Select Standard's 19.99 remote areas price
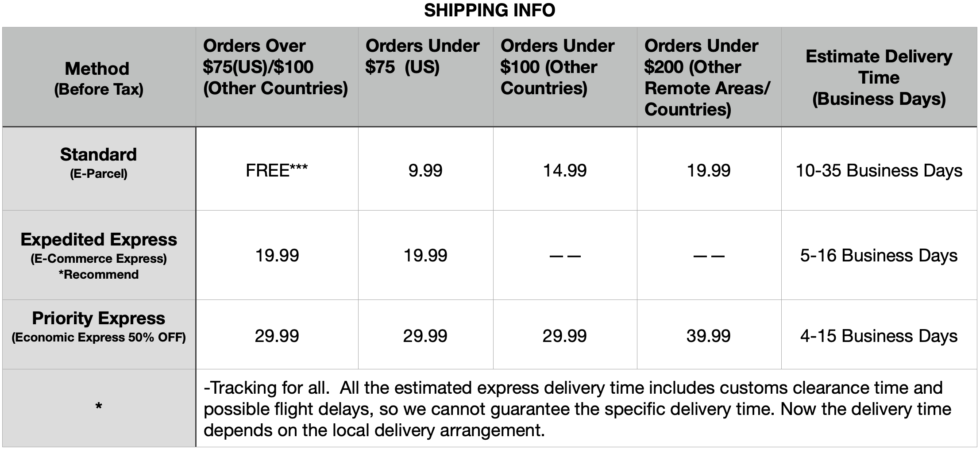 pos(708,170)
